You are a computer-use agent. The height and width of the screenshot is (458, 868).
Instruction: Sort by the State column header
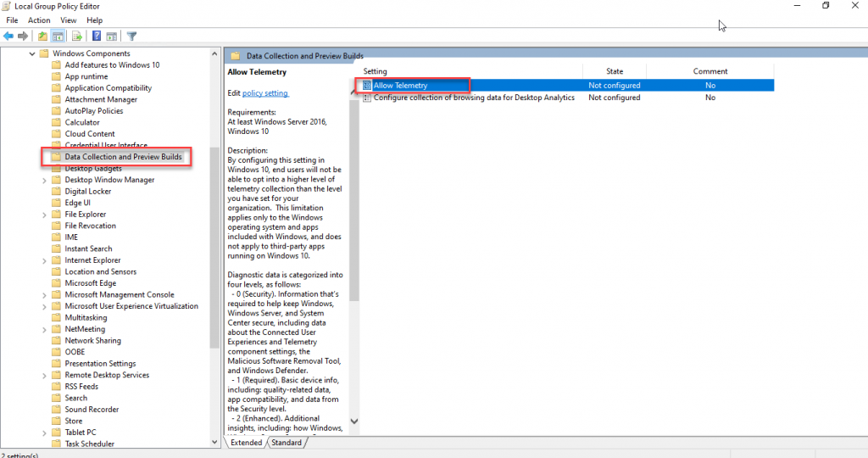tap(615, 71)
